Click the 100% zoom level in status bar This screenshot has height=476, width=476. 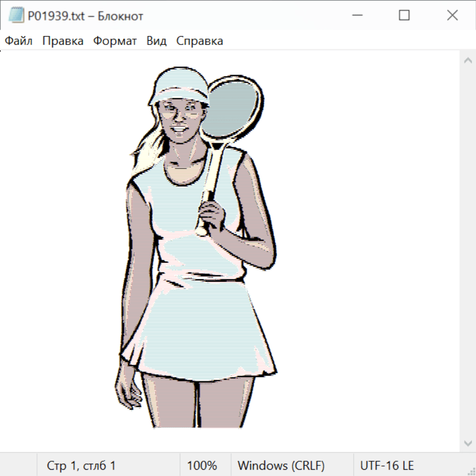tap(202, 466)
